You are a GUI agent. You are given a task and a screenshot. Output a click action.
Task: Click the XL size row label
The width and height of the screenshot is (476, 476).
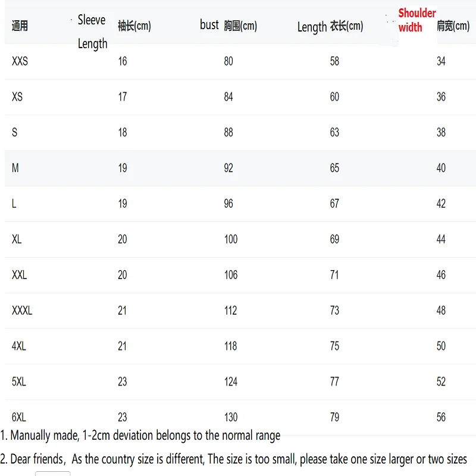17,239
